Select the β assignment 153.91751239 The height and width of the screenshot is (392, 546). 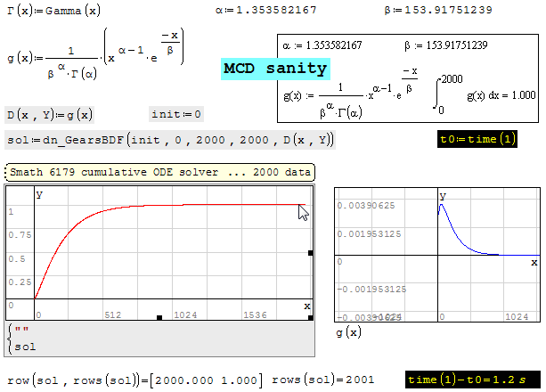431,12
